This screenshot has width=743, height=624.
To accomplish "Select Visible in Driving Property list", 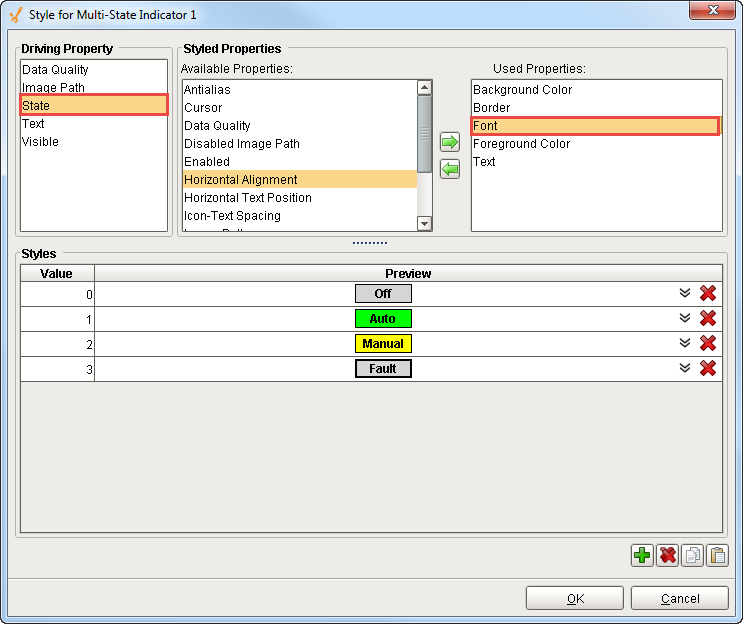I will 40,142.
